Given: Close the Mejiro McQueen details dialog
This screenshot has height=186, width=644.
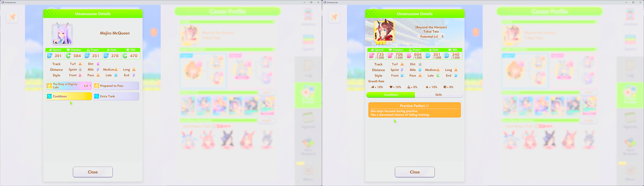Looking at the screenshot, I should point(93,172).
